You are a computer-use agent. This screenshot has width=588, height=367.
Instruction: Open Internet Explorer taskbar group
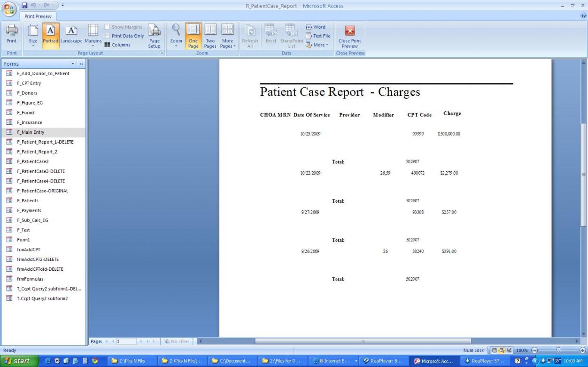(x=334, y=361)
